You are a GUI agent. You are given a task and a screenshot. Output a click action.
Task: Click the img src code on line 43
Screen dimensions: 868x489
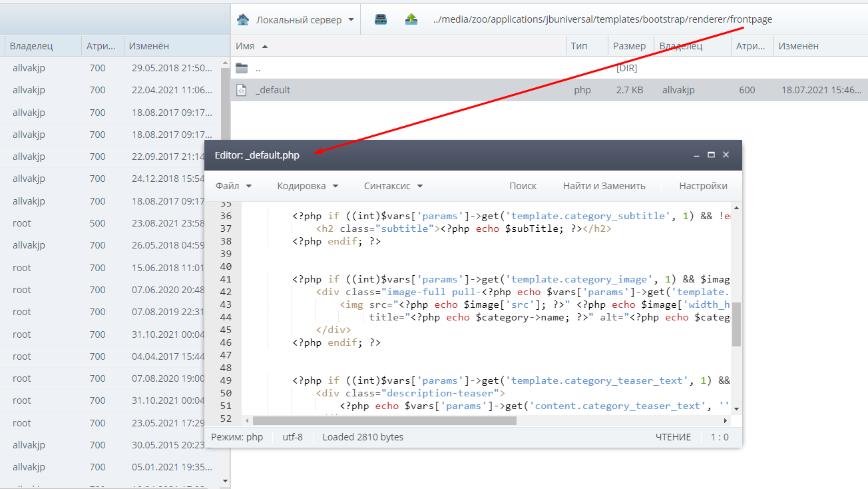(535, 304)
